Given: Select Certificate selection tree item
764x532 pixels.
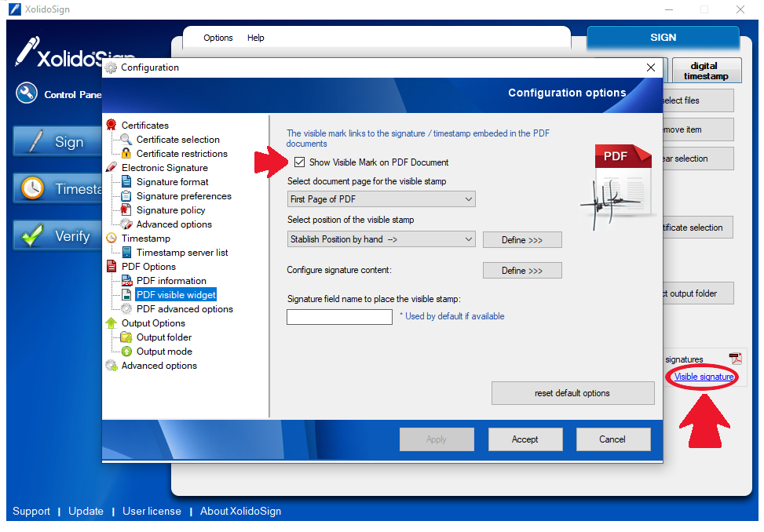Looking at the screenshot, I should coord(177,139).
